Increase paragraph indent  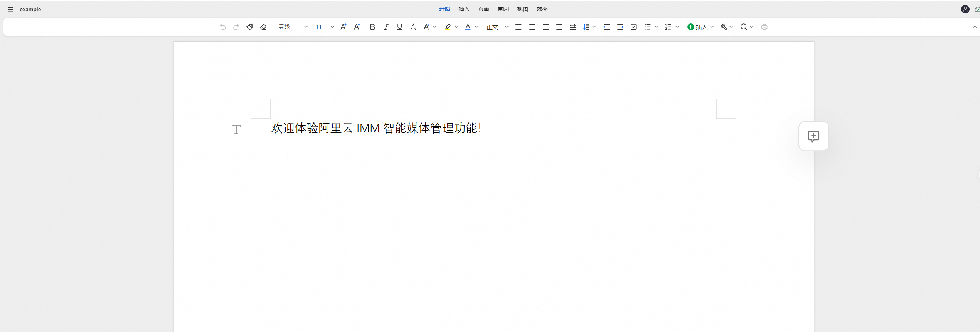coord(620,27)
